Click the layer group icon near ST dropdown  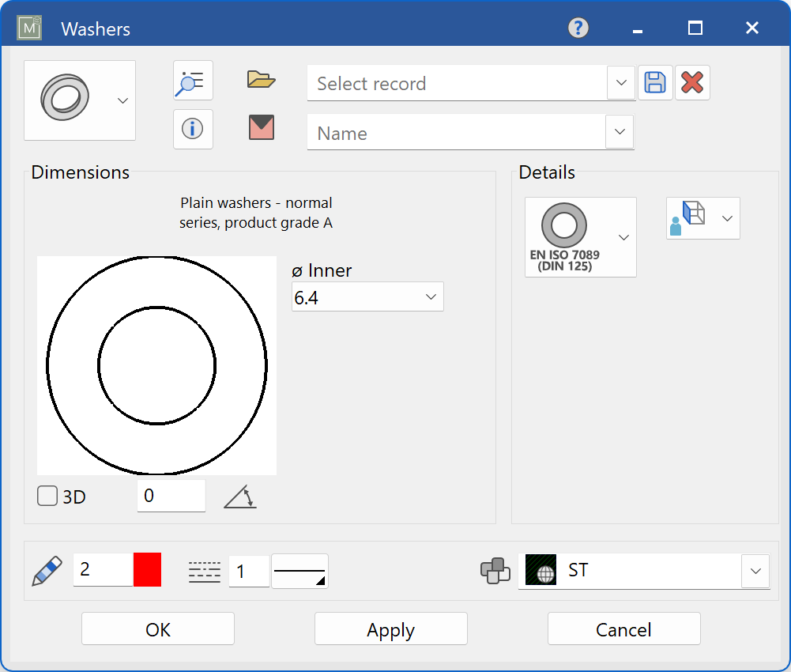[496, 571]
